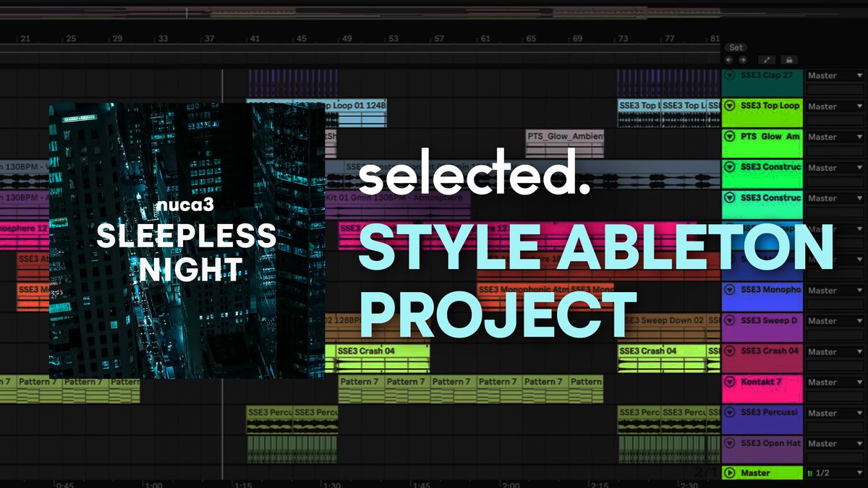Click the Master track play icon

pyautogui.click(x=729, y=473)
